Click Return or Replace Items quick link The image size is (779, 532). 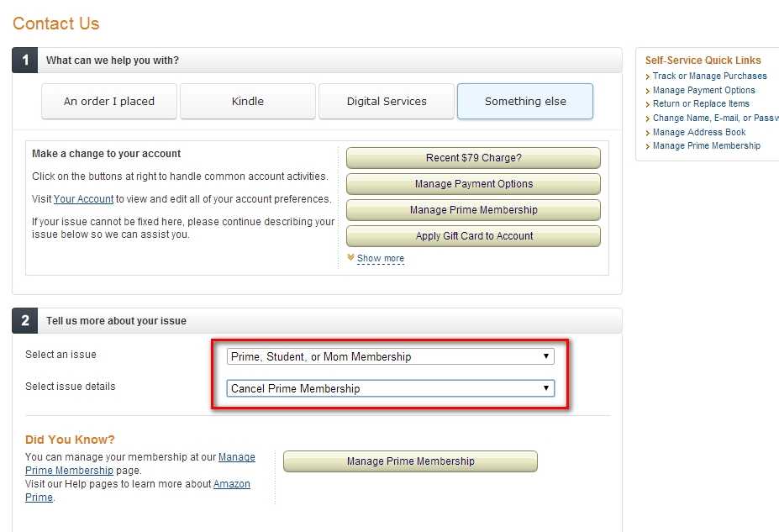[x=701, y=104]
